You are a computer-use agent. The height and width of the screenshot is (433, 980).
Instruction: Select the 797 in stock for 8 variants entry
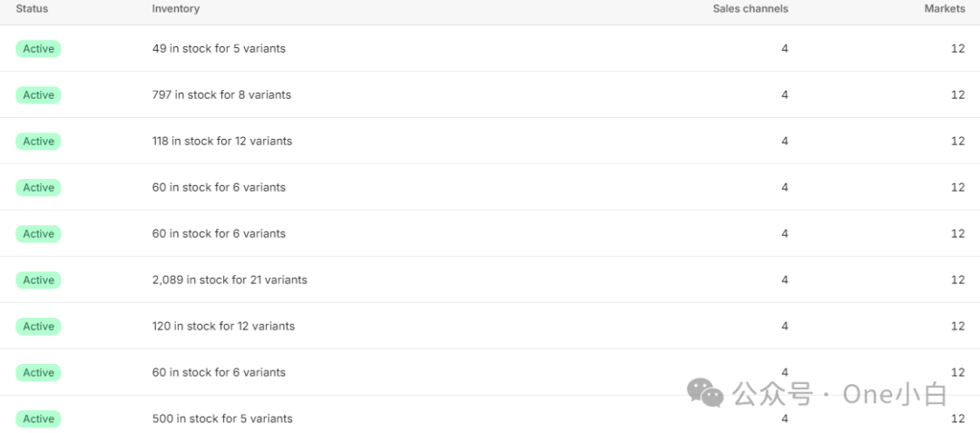pyautogui.click(x=221, y=95)
